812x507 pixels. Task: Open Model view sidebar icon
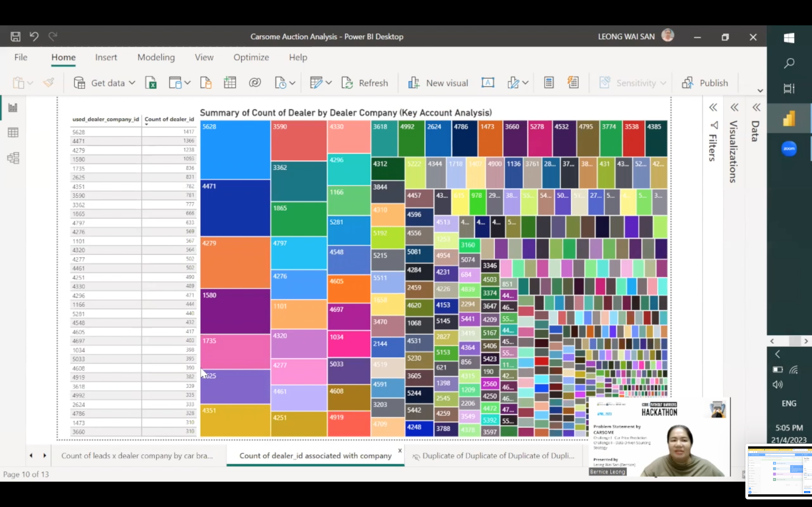click(x=13, y=158)
